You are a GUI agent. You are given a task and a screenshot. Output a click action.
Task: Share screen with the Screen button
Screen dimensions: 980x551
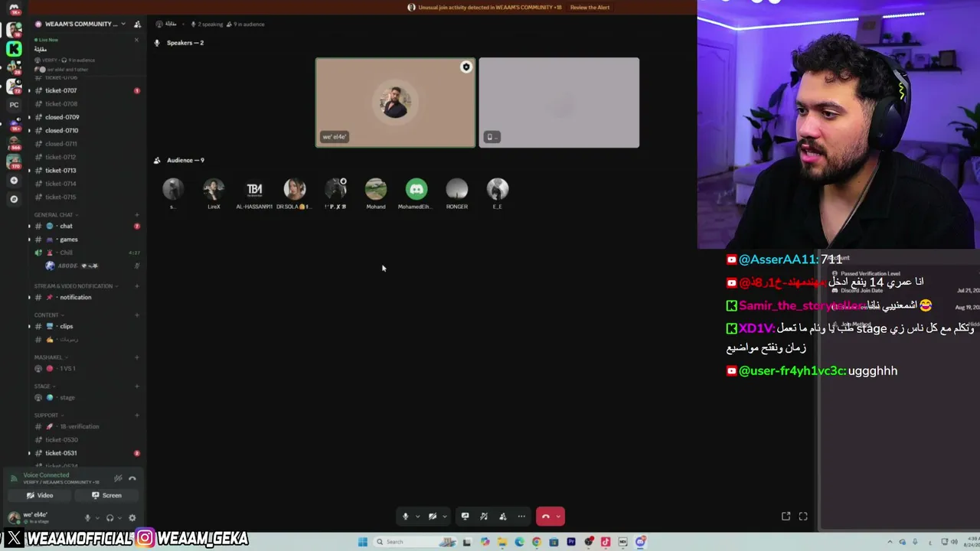[x=106, y=495]
